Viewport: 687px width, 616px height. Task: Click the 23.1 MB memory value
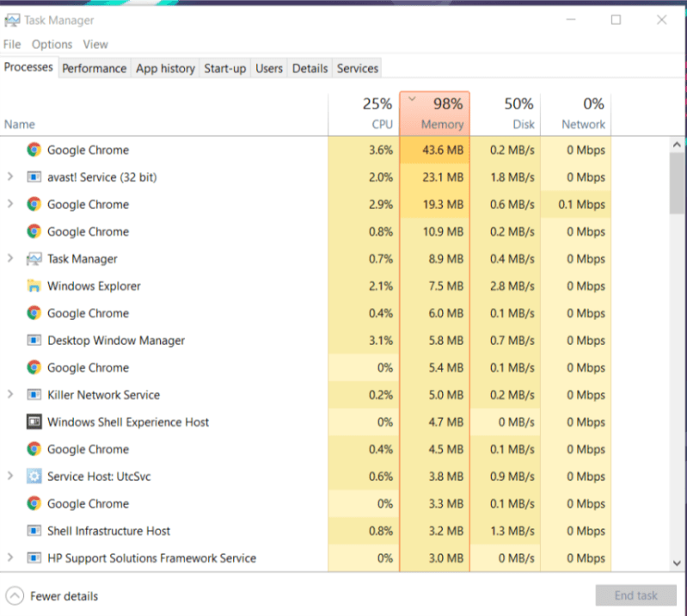click(x=443, y=177)
